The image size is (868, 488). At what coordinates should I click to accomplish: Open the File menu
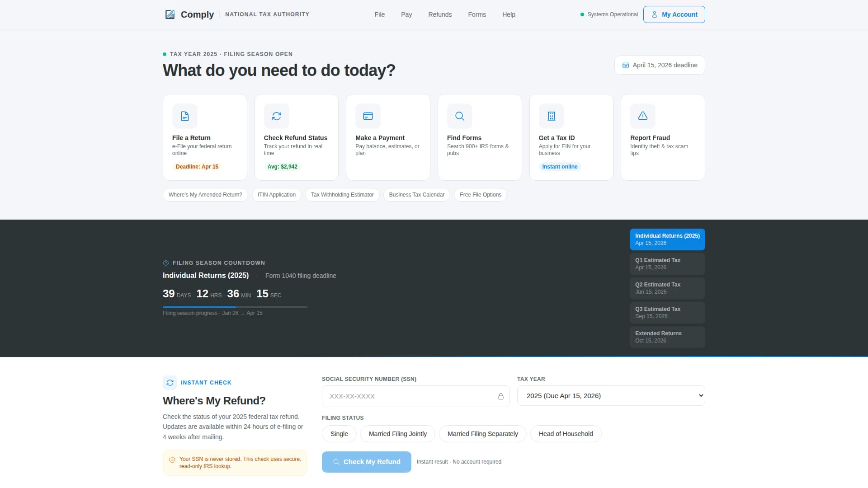pyautogui.click(x=380, y=14)
